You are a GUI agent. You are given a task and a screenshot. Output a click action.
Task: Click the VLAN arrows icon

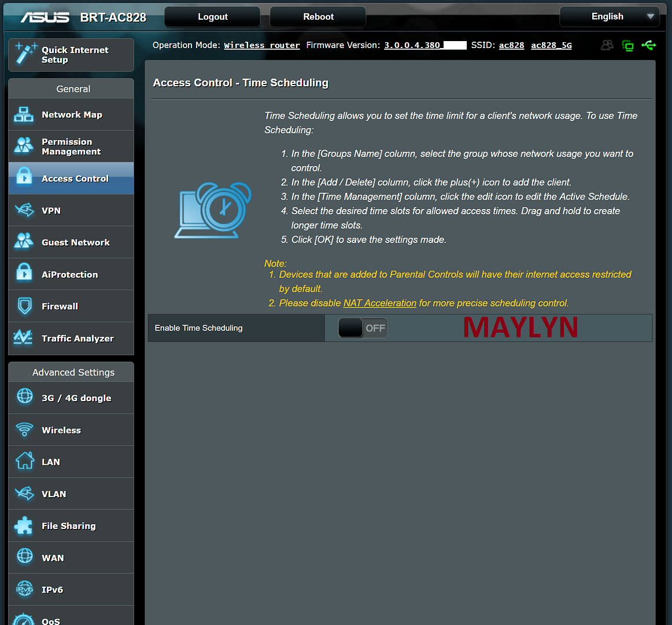(x=24, y=493)
